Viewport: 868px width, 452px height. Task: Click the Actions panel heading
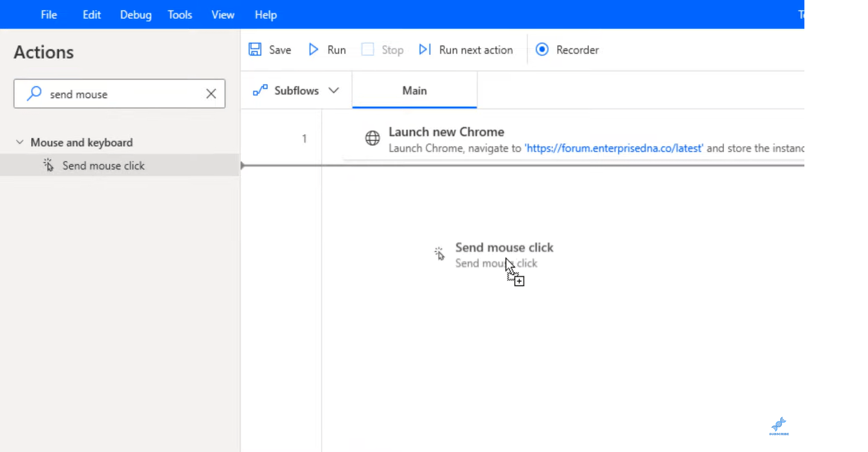(x=44, y=52)
